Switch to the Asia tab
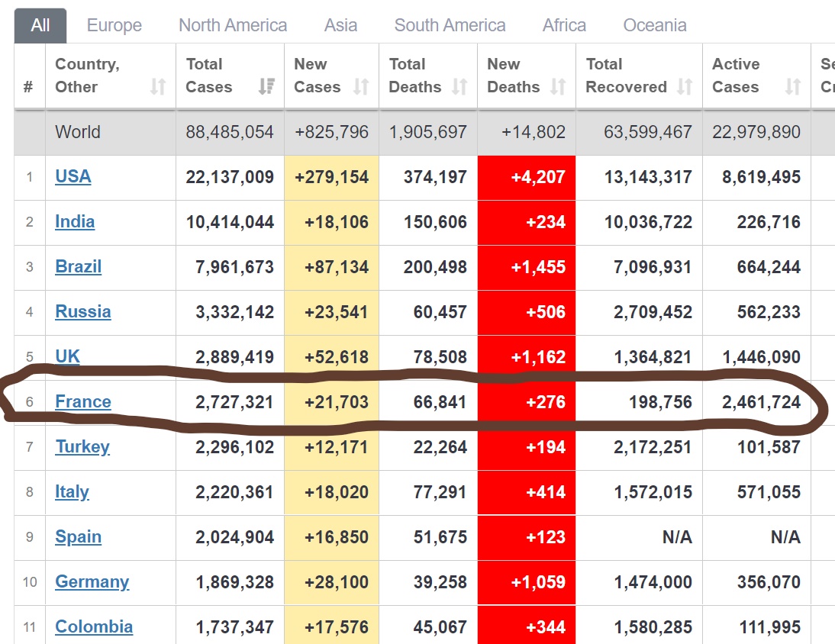The image size is (835, 644). point(341,25)
